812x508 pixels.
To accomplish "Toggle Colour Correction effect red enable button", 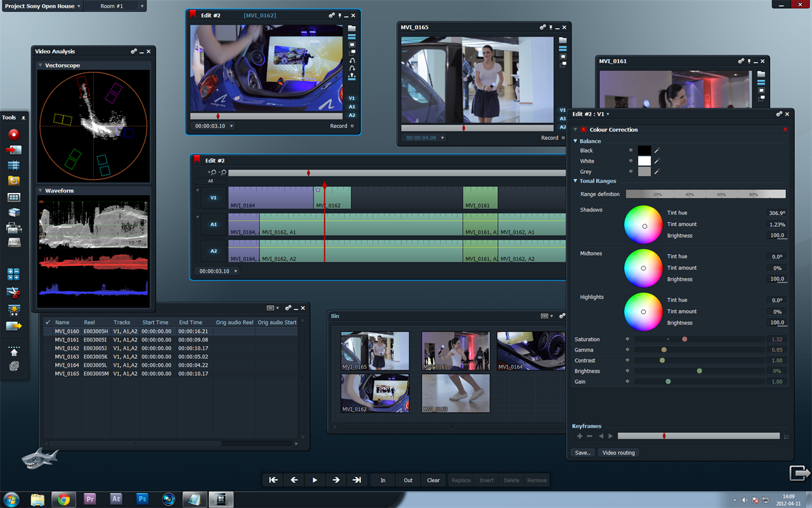I will point(583,130).
